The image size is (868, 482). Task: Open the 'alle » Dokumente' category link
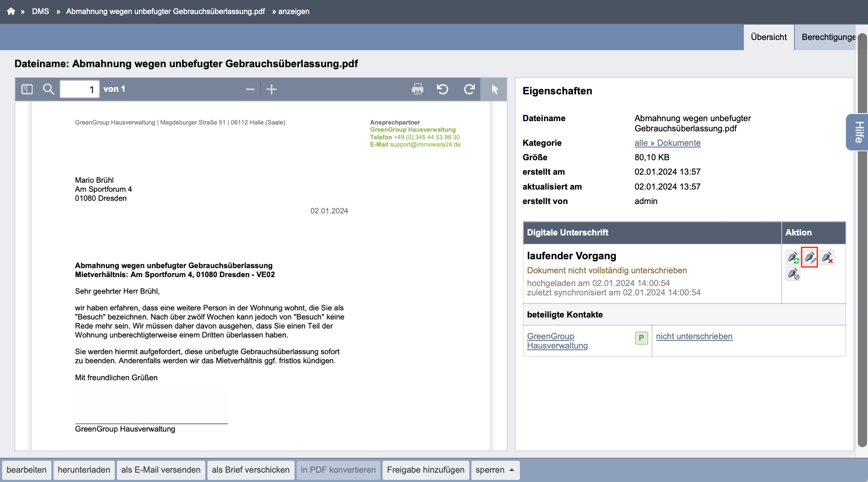(667, 143)
